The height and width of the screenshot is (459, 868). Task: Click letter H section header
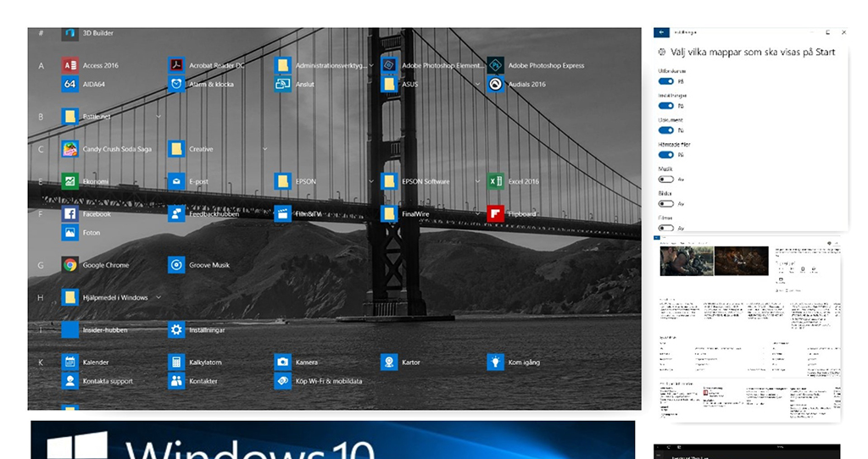tap(41, 298)
